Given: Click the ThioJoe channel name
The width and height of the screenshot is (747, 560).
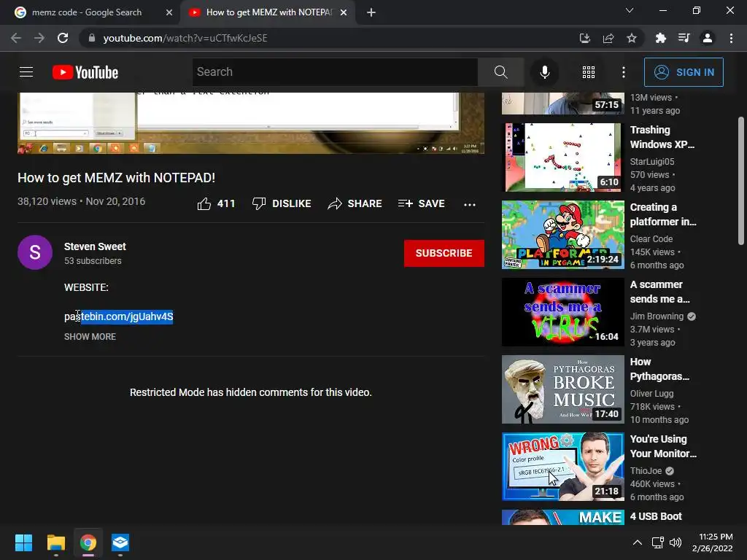Looking at the screenshot, I should [x=646, y=471].
